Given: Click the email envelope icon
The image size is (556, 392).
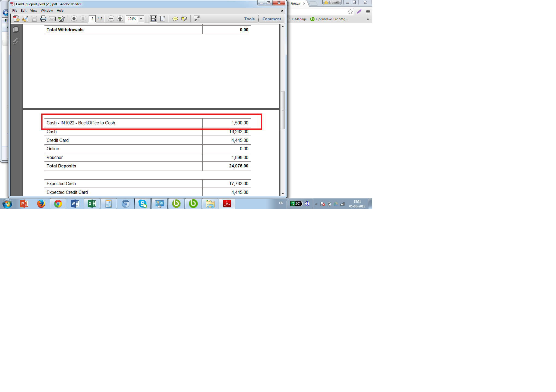Looking at the screenshot, I should (x=52, y=19).
